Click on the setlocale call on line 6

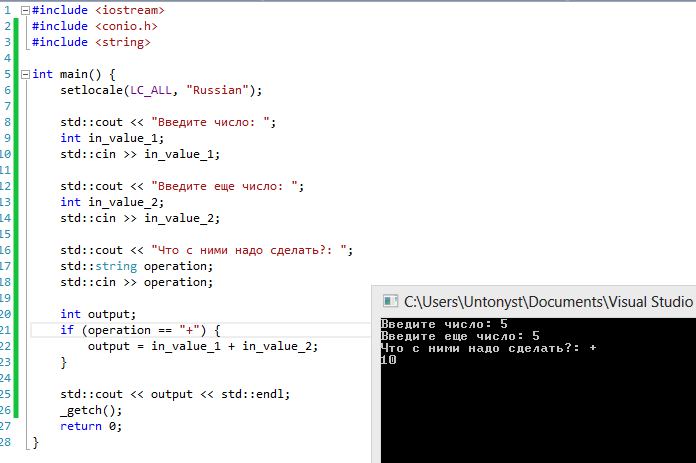(x=161, y=90)
